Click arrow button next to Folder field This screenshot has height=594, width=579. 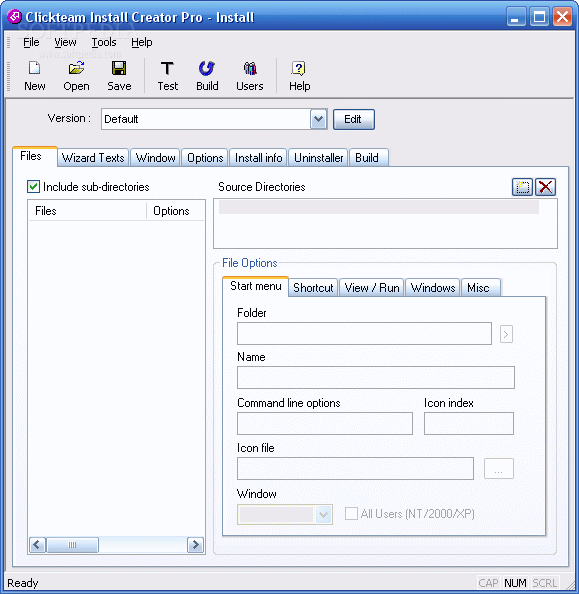[506, 334]
